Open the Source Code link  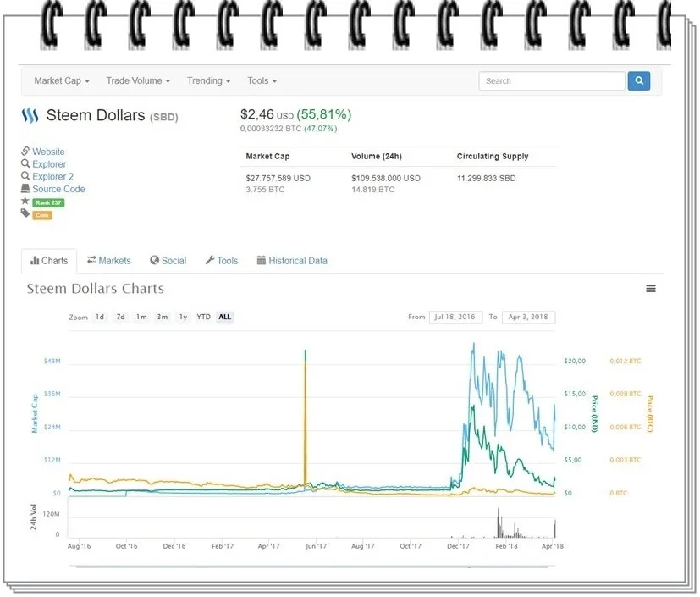(x=58, y=189)
